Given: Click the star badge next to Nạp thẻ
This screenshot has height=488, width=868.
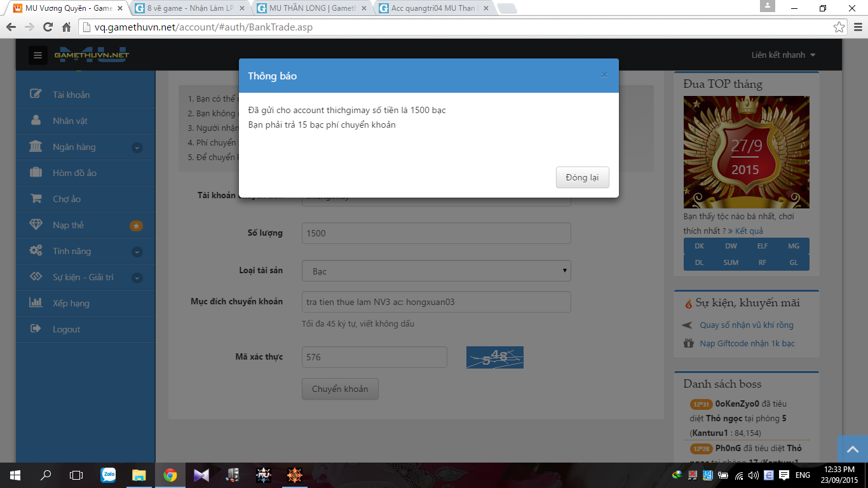Looking at the screenshot, I should pos(136,226).
